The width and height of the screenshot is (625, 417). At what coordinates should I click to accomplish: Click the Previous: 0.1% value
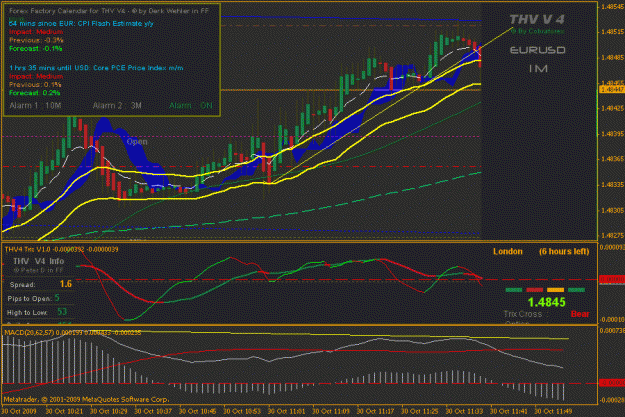point(35,85)
